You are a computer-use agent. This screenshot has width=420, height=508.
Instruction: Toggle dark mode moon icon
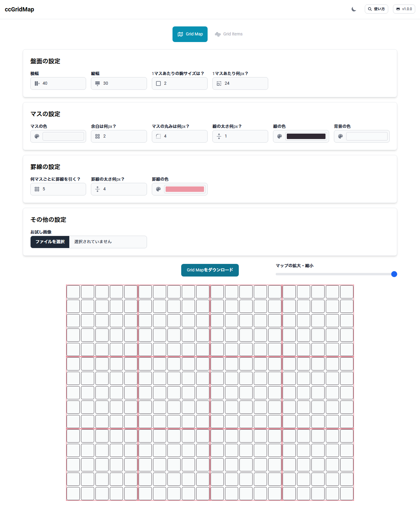pos(354,9)
